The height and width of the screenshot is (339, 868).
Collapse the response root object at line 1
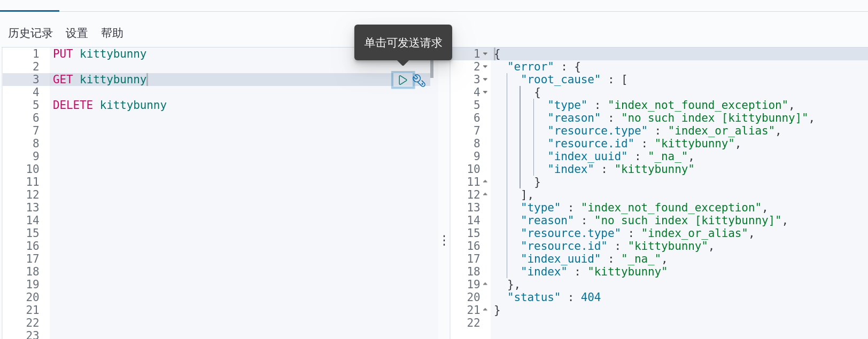point(485,54)
